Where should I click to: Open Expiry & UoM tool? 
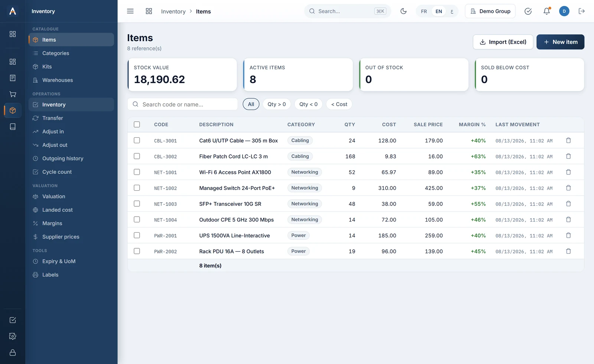(x=71, y=261)
